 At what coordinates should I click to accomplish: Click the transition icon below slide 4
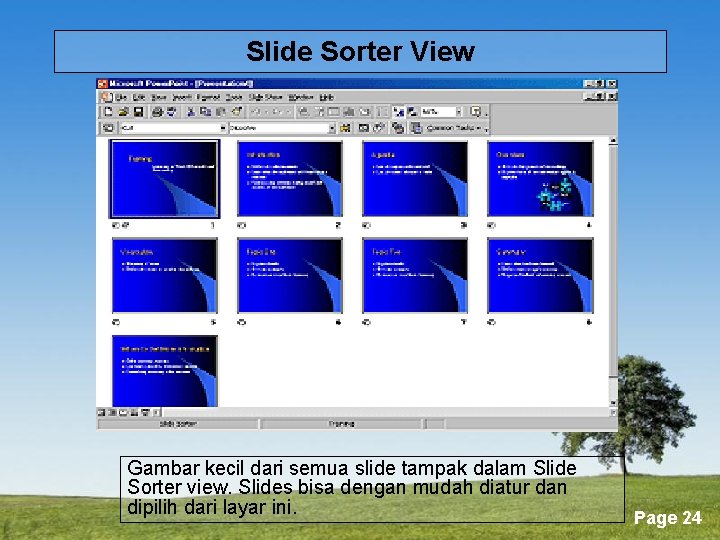click(x=491, y=225)
